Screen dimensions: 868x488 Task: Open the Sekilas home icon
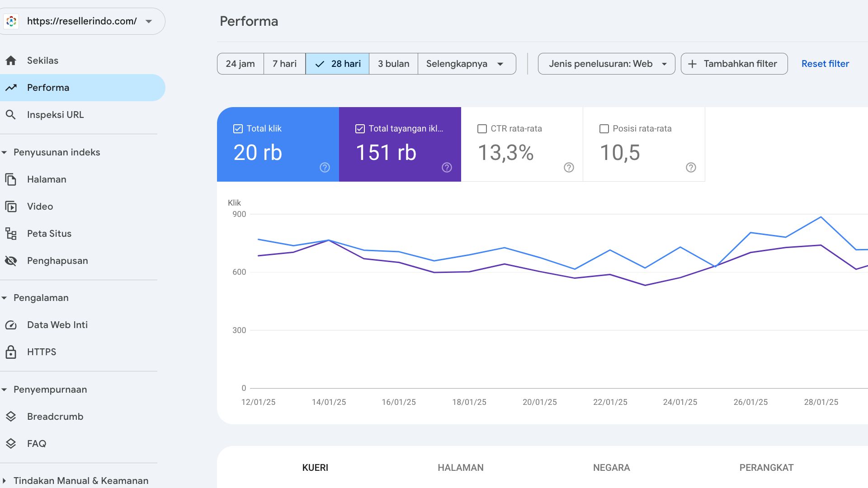coord(11,61)
